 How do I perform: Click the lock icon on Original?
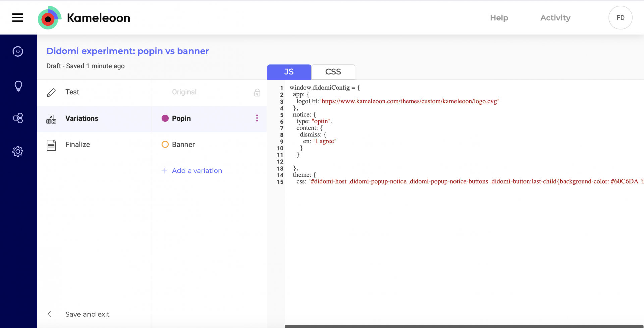click(257, 93)
